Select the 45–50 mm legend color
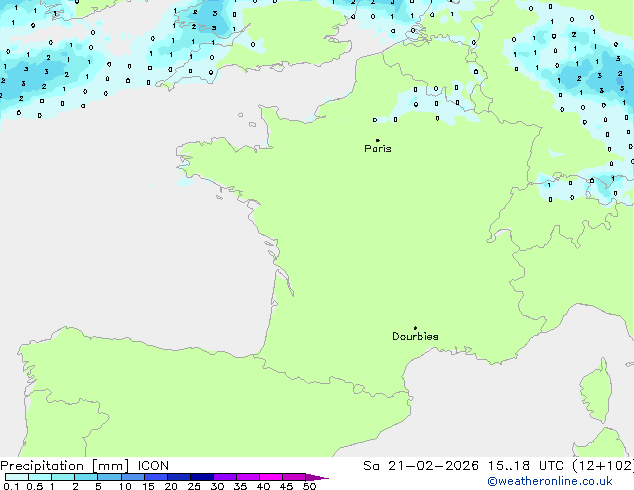The height and width of the screenshot is (490, 634). [x=294, y=477]
